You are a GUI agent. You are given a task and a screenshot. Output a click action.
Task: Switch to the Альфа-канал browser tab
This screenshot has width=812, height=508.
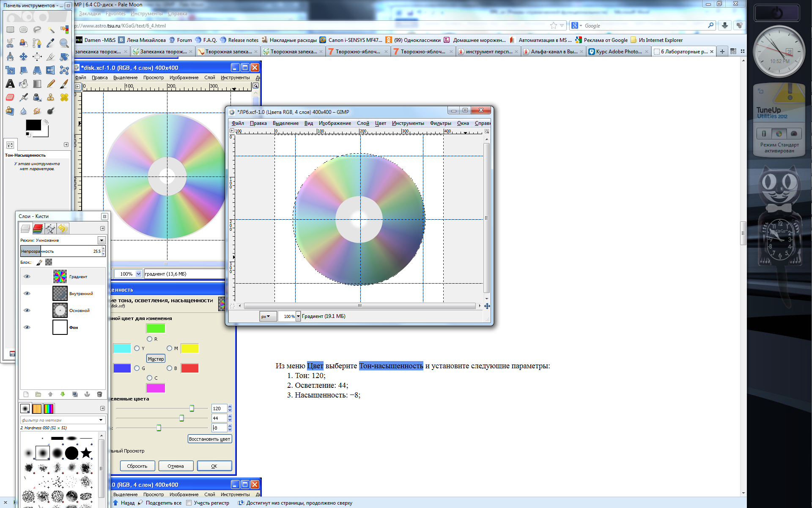[x=553, y=52]
